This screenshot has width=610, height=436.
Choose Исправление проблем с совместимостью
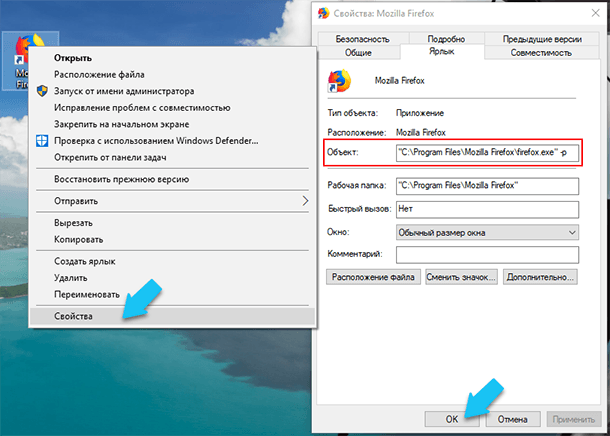(x=173, y=108)
